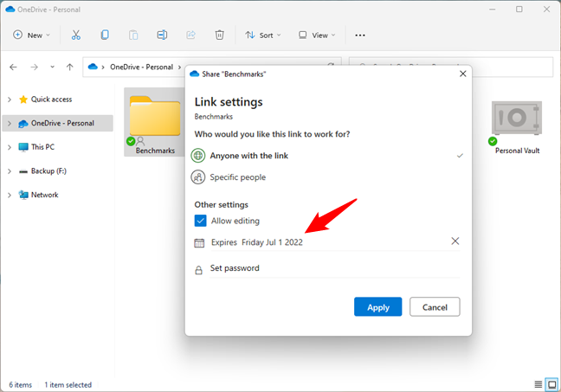Open the expiration calendar icon
Image resolution: width=561 pixels, height=392 pixels.
(x=199, y=243)
